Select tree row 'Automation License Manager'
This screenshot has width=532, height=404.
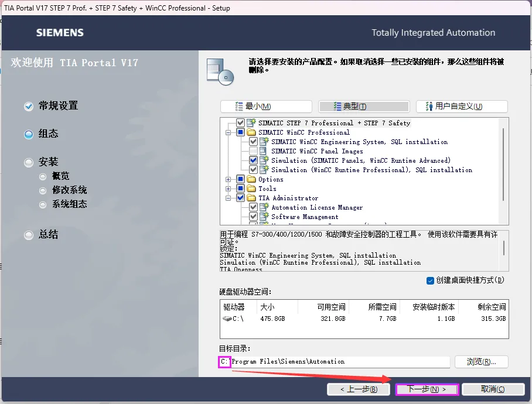(x=317, y=207)
